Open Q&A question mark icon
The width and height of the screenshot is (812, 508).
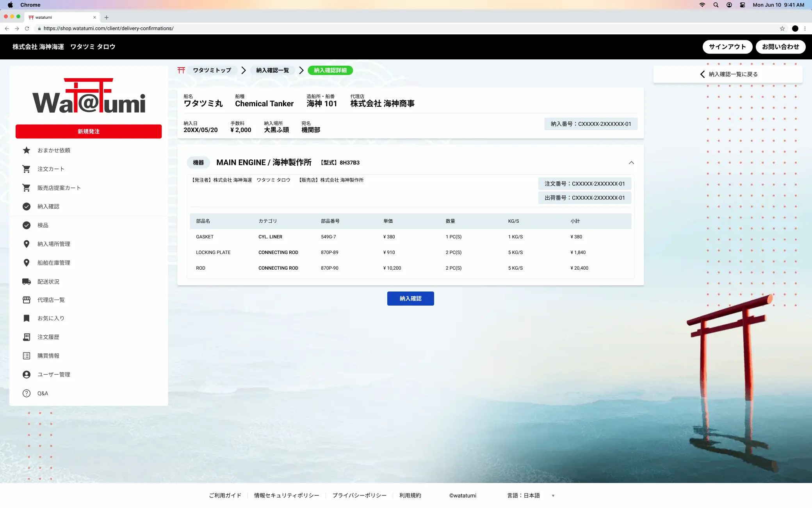pos(27,394)
